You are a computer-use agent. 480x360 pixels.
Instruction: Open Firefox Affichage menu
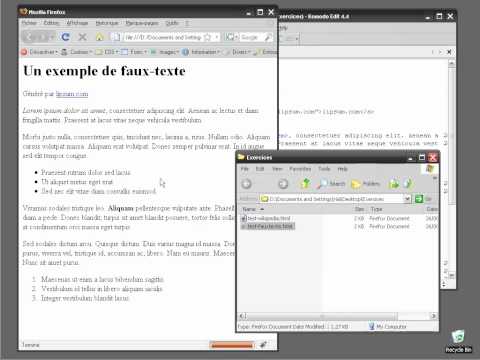77,23
